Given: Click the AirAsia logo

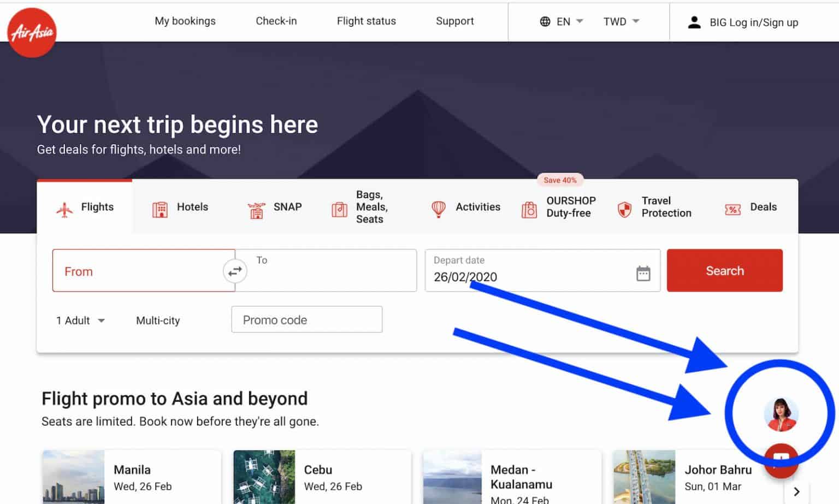Looking at the screenshot, I should pos(32,32).
